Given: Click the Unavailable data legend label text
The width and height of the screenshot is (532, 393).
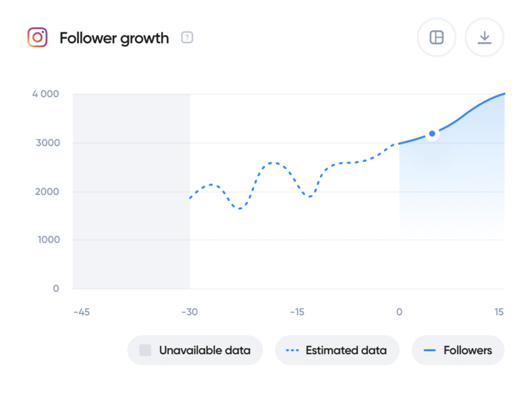Looking at the screenshot, I should (205, 350).
